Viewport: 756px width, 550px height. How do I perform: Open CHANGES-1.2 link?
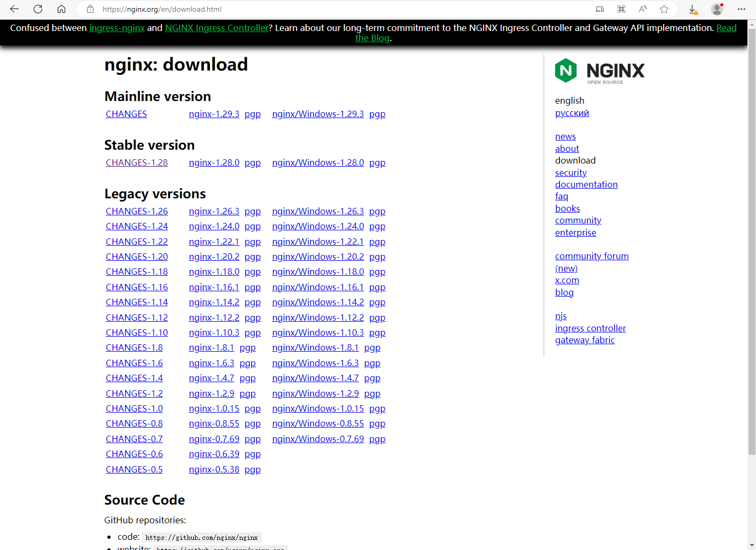click(134, 393)
